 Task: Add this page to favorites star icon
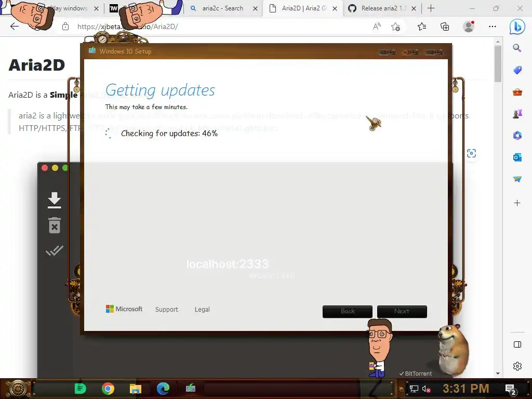(395, 27)
